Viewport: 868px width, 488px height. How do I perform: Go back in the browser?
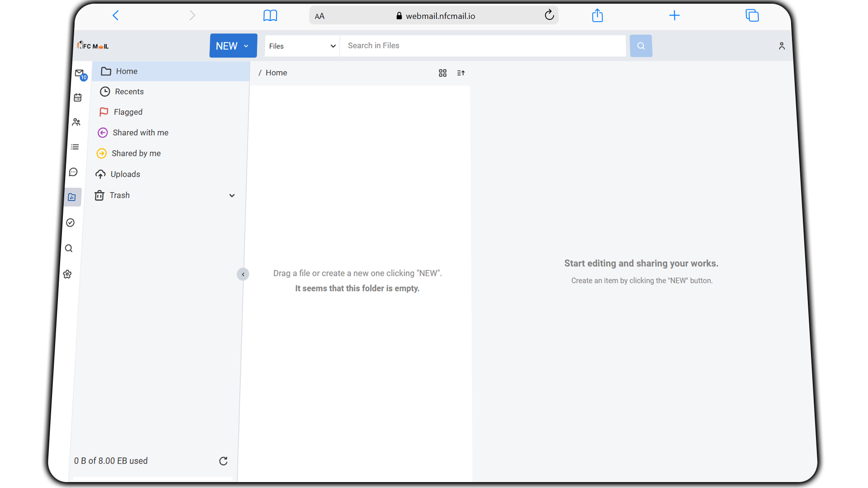click(116, 15)
